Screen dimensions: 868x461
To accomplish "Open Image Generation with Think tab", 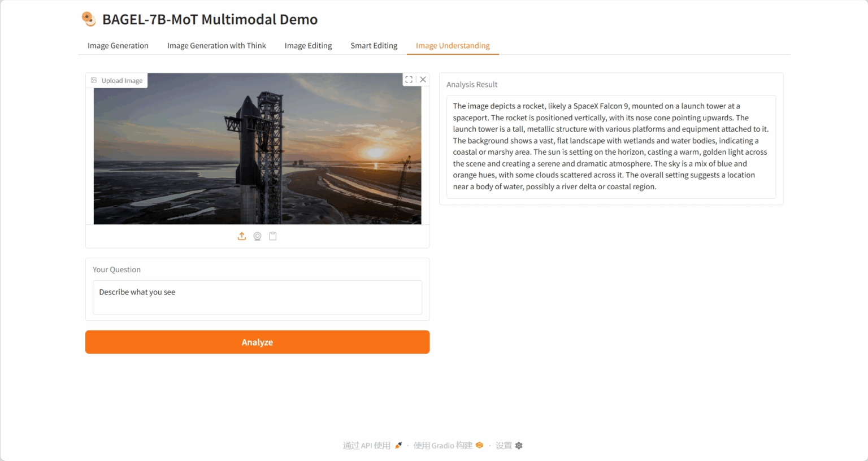I will tap(216, 46).
